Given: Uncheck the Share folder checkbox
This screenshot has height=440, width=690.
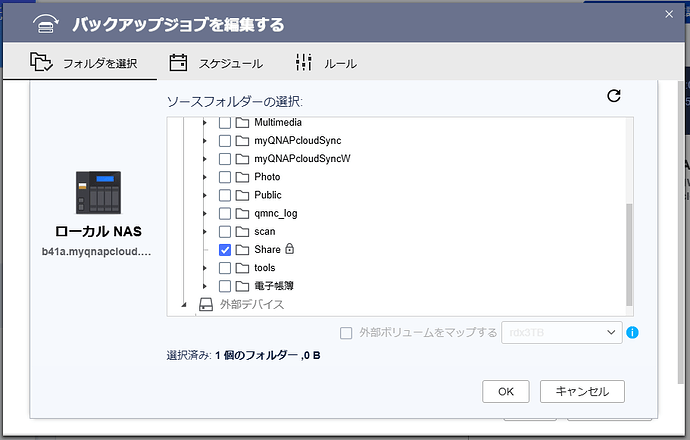Looking at the screenshot, I should coord(225,249).
